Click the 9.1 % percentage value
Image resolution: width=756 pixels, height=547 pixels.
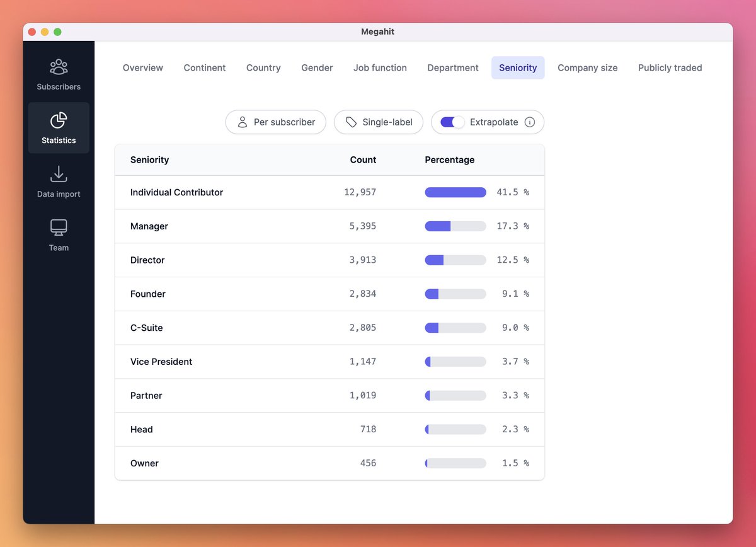[x=515, y=294]
